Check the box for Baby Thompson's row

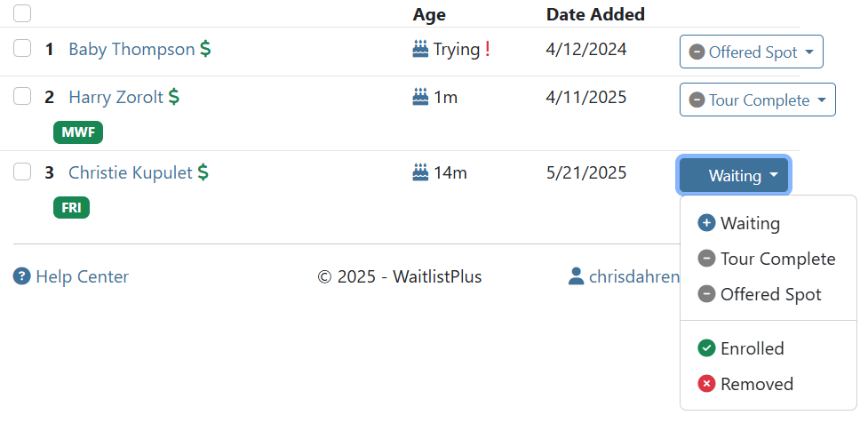point(22,48)
